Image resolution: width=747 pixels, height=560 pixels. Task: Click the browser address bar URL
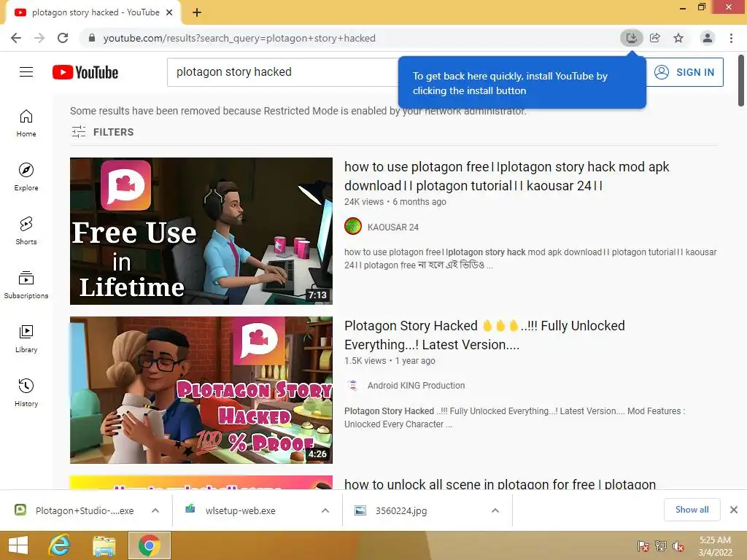tap(239, 38)
